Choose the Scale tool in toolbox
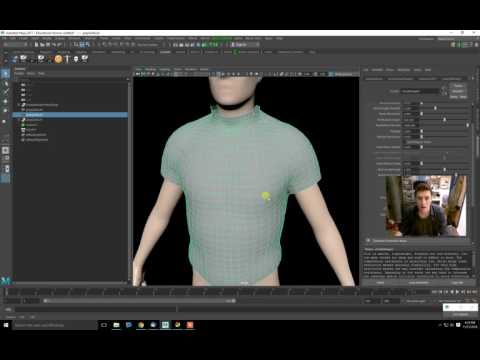 coord(5,121)
